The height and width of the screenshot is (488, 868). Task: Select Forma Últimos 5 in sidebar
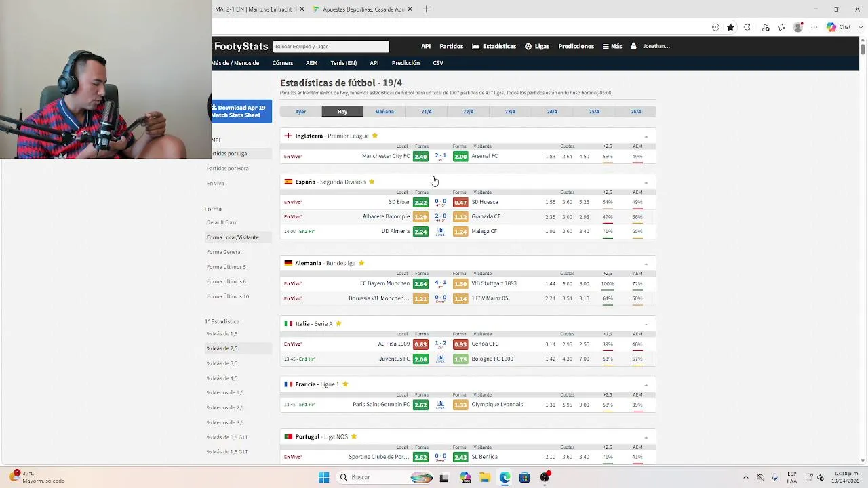click(x=226, y=267)
